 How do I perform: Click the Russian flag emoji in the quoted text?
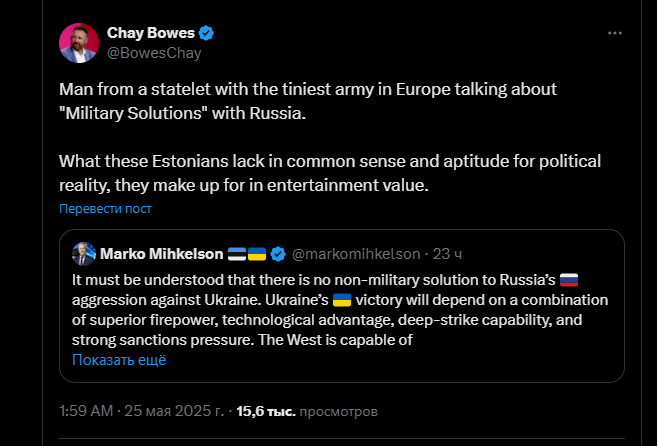pyautogui.click(x=568, y=281)
